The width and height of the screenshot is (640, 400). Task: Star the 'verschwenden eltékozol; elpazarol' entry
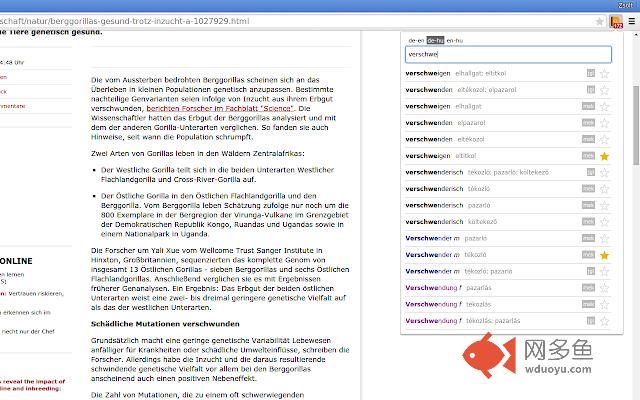[604, 90]
